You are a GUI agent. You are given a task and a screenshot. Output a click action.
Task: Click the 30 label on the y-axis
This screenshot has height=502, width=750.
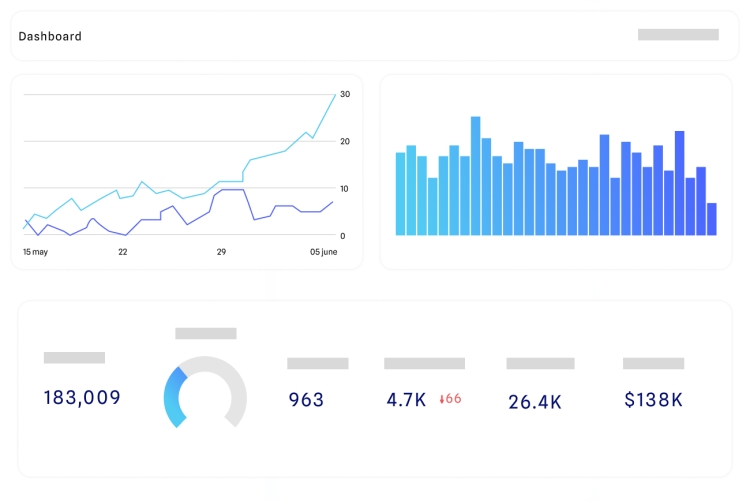[344, 94]
